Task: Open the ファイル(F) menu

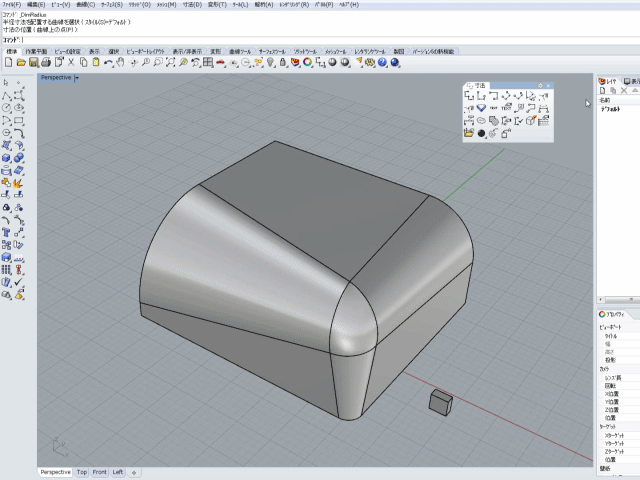Action: [x=12, y=4]
